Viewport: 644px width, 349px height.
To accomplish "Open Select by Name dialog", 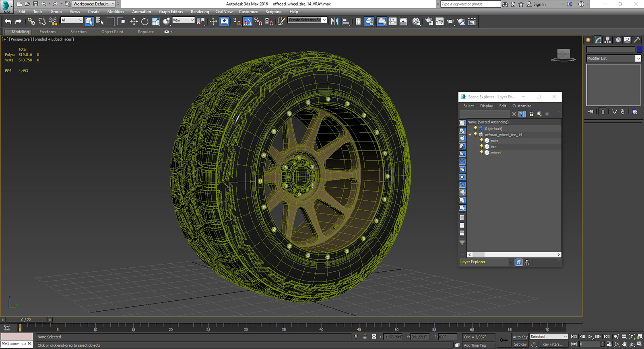I will point(99,21).
